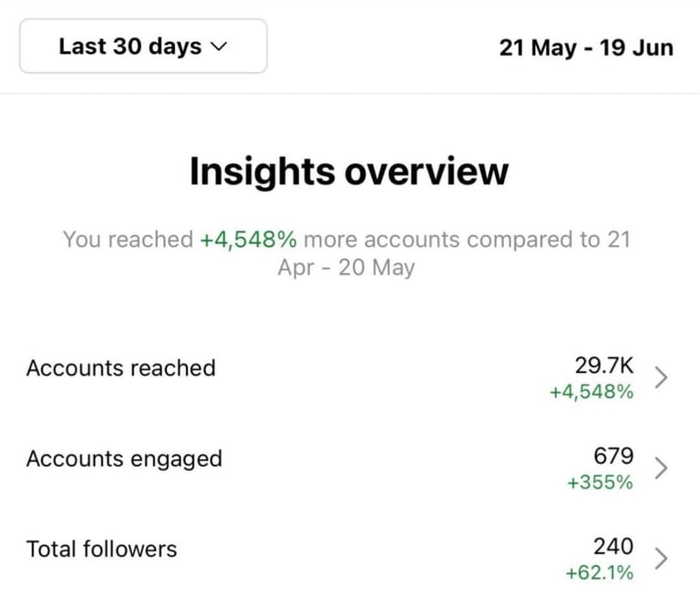Image resolution: width=700 pixels, height=607 pixels.
Task: Click the green +4,548% in summary sentence
Action: (249, 240)
